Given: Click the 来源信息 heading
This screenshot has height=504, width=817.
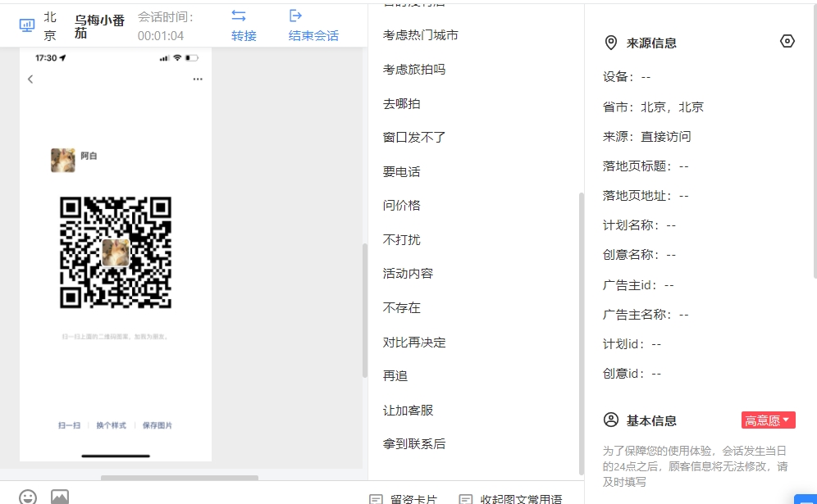Looking at the screenshot, I should click(x=651, y=43).
